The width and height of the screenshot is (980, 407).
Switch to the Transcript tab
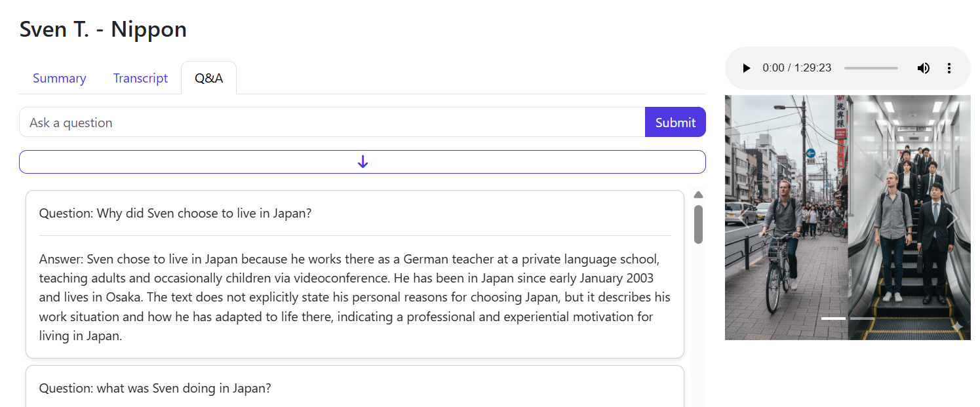pos(140,79)
